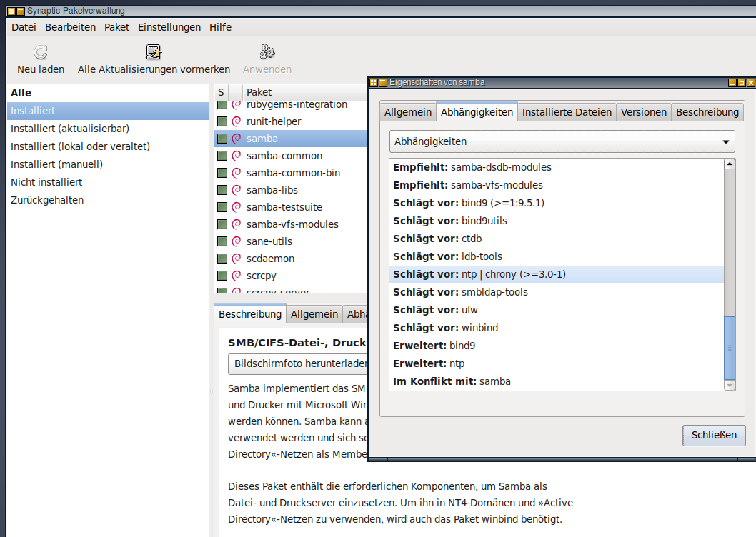Click the Debian swirl icon beside runit-helper
756x537 pixels.
click(237, 121)
